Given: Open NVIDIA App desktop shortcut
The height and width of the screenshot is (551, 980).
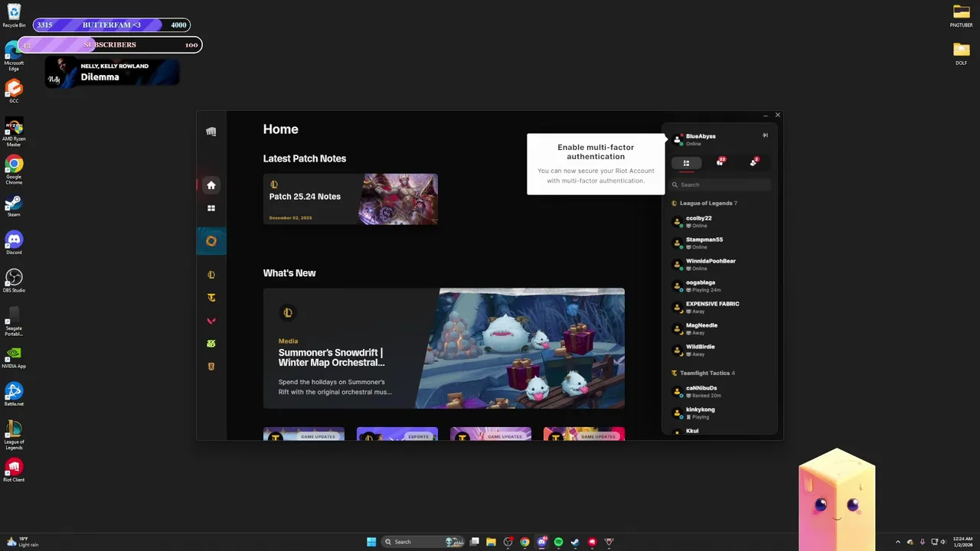Looking at the screenshot, I should point(14,357).
